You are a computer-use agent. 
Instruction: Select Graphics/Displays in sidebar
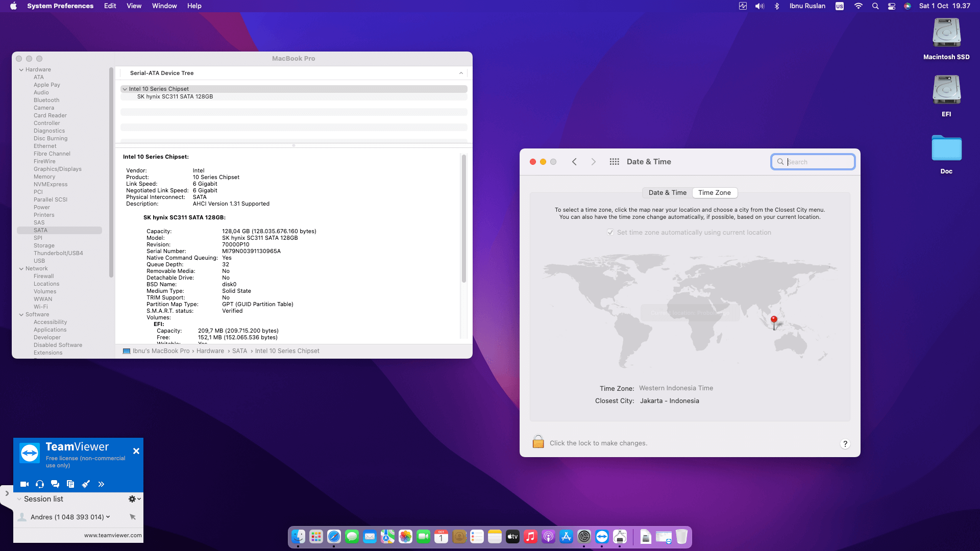58,169
